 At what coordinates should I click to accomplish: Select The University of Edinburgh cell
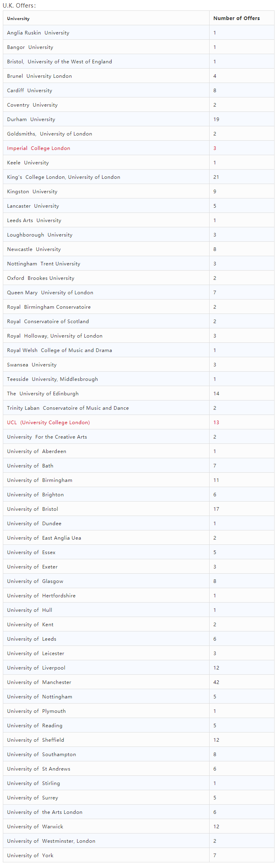(43, 394)
